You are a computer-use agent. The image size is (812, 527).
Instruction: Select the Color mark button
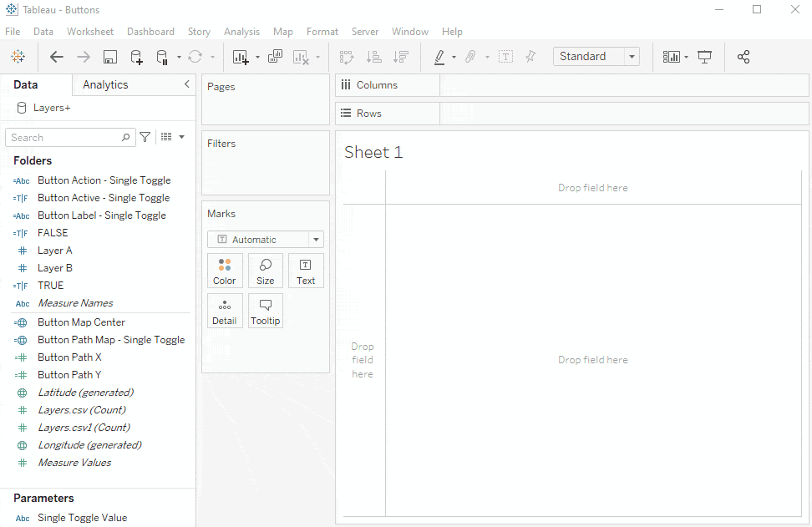point(225,270)
